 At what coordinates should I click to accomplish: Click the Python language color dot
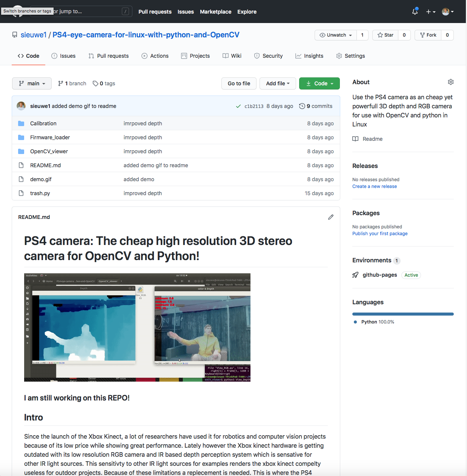pyautogui.click(x=355, y=322)
